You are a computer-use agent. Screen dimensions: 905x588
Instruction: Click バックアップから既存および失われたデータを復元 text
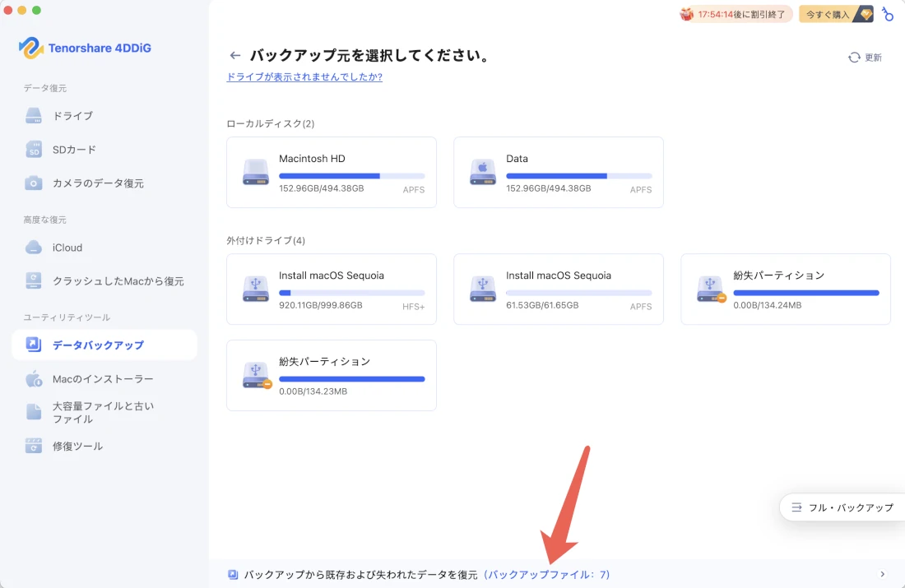point(360,575)
